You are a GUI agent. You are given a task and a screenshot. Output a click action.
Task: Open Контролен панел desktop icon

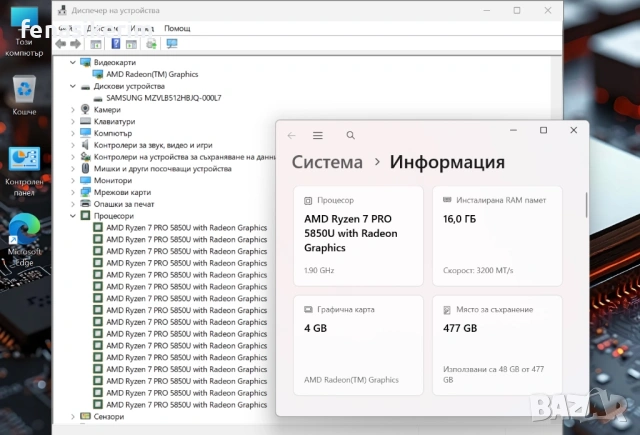point(24,172)
